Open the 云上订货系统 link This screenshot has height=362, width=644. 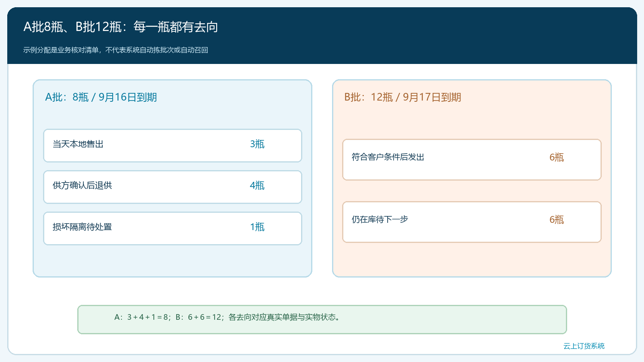pyautogui.click(x=584, y=346)
